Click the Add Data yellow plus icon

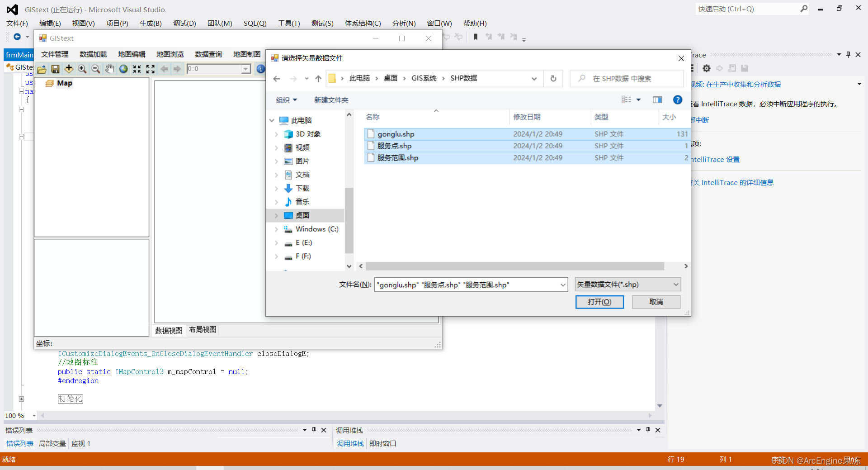click(x=69, y=69)
